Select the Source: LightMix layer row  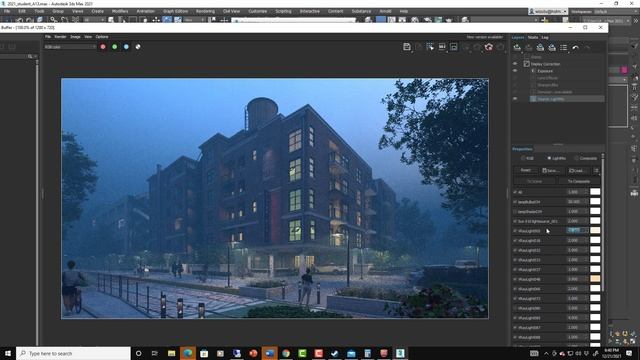(x=567, y=99)
